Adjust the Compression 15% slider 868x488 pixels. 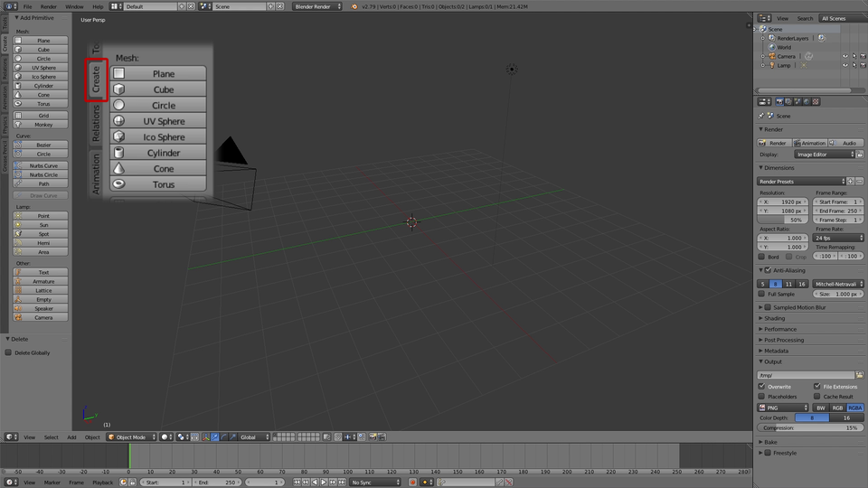point(810,427)
